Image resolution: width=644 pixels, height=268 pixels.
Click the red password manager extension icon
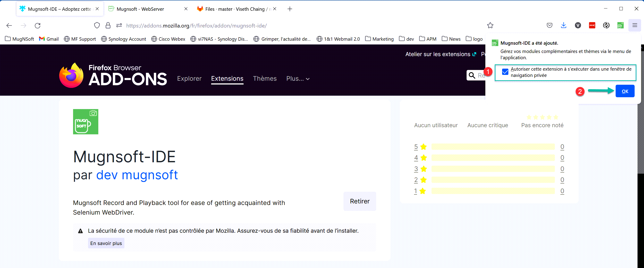point(592,25)
